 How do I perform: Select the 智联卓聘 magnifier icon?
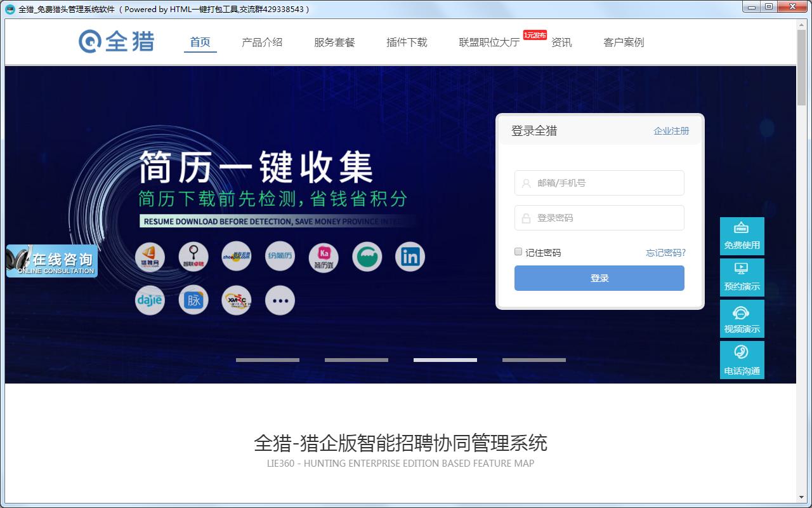tap(193, 257)
